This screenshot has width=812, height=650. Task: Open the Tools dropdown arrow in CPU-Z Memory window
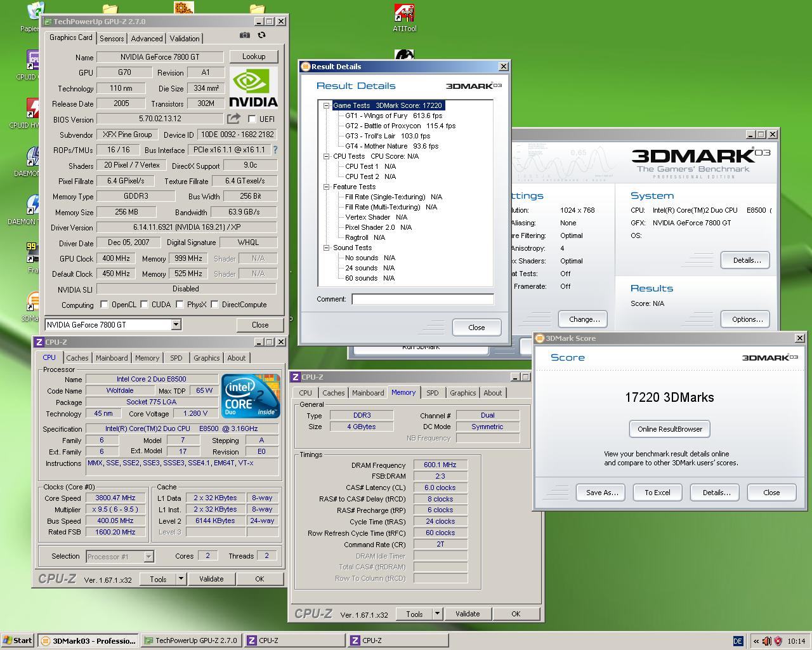coord(436,614)
